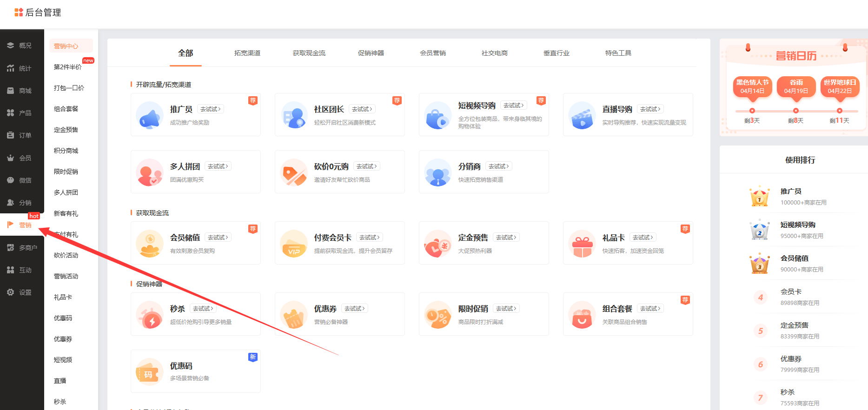
Task: Open 设置 settings in the sidebar
Action: click(x=19, y=292)
